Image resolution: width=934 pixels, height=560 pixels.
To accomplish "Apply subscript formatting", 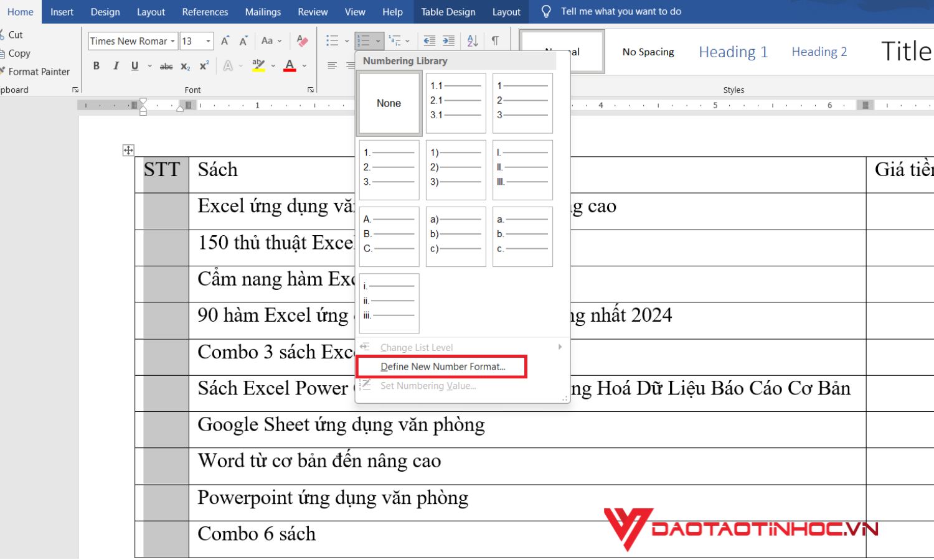I will (184, 65).
